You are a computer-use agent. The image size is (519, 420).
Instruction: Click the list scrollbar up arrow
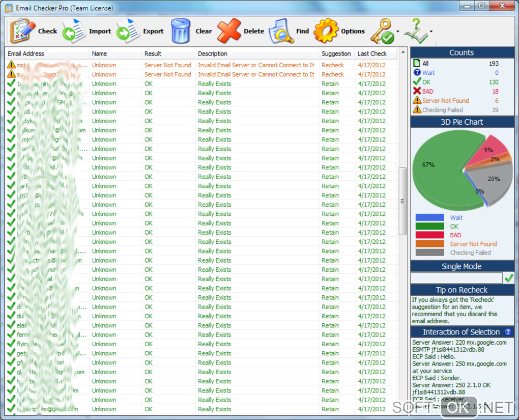(403, 52)
